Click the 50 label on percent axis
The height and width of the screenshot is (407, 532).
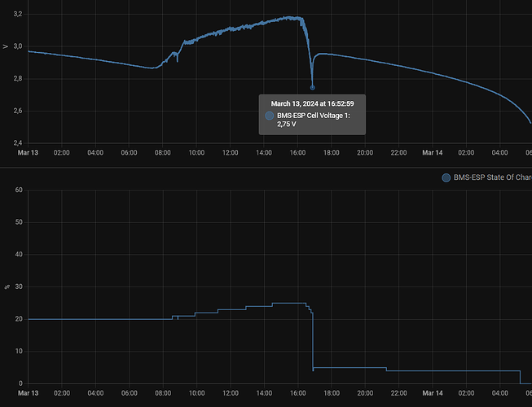(19, 222)
